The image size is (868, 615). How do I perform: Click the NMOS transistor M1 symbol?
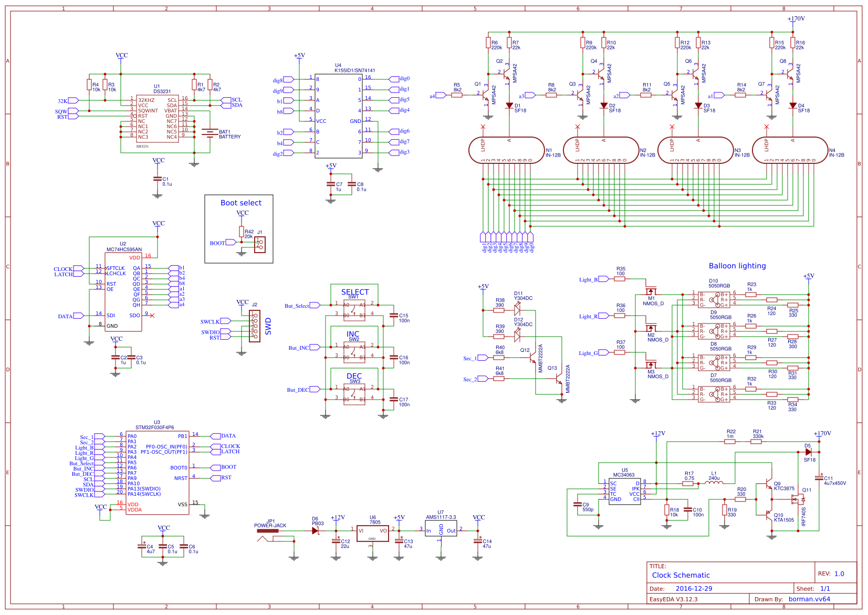pyautogui.click(x=651, y=291)
